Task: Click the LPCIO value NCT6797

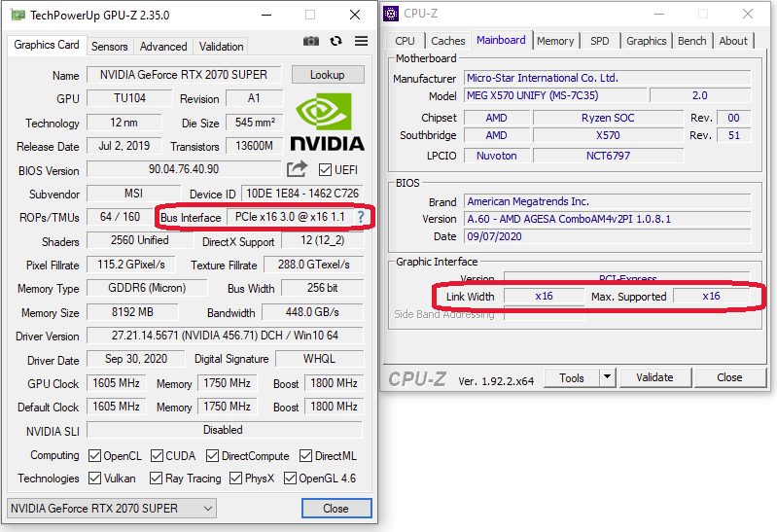Action: click(x=608, y=156)
